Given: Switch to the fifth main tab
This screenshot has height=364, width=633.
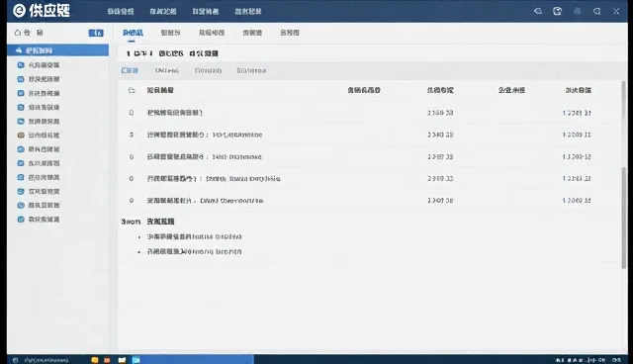Looking at the screenshot, I should pyautogui.click(x=290, y=33).
